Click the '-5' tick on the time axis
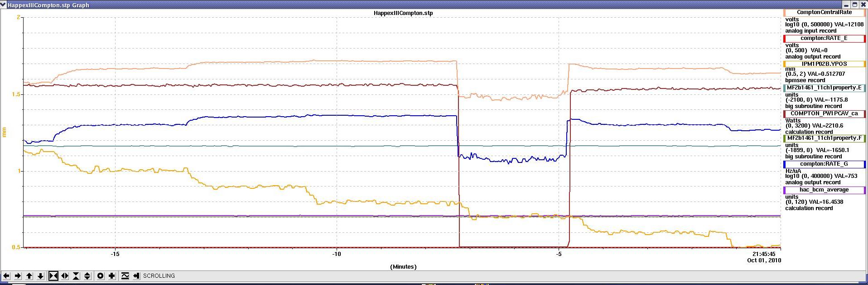The image size is (868, 285). pyautogui.click(x=559, y=254)
